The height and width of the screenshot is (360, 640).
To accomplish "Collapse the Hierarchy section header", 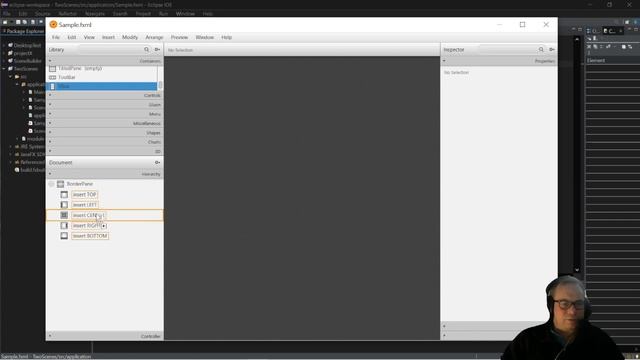I will point(105,174).
